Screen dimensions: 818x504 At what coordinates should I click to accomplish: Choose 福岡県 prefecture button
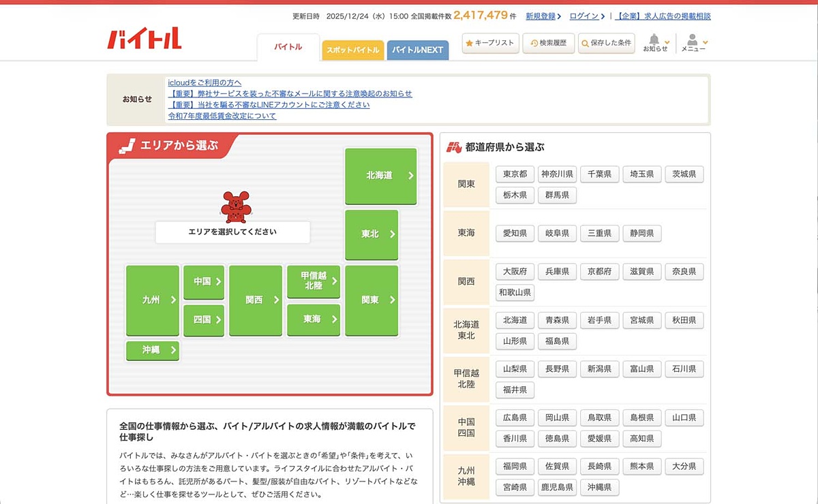tap(515, 467)
